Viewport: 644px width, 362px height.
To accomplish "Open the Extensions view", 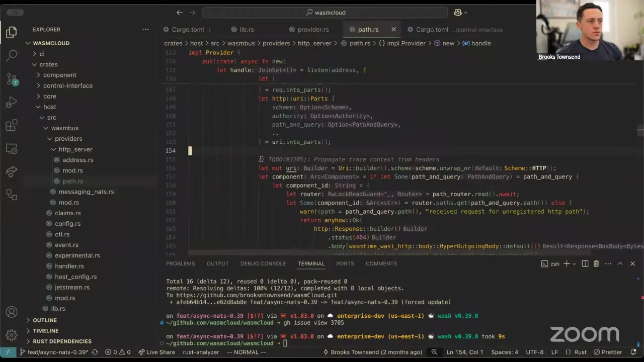I will pyautogui.click(x=11, y=126).
